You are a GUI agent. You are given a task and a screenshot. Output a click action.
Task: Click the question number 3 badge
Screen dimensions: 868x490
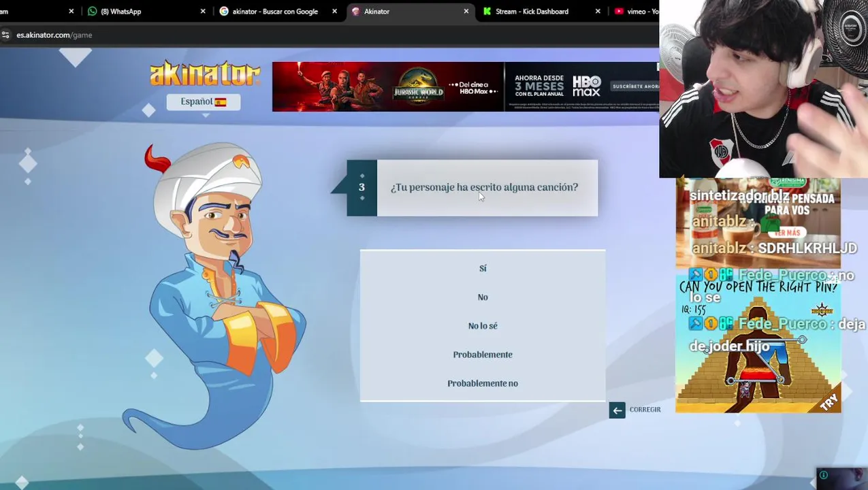point(361,187)
